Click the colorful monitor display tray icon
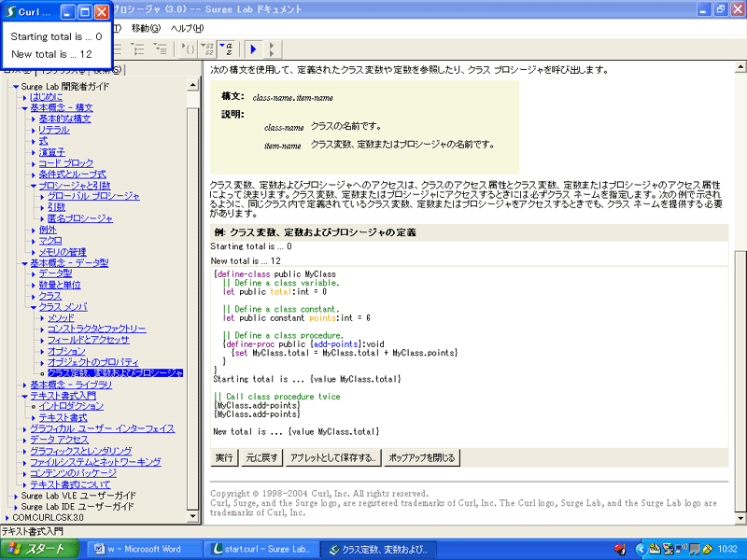Screen dimensions: 747x560 click(x=668, y=549)
